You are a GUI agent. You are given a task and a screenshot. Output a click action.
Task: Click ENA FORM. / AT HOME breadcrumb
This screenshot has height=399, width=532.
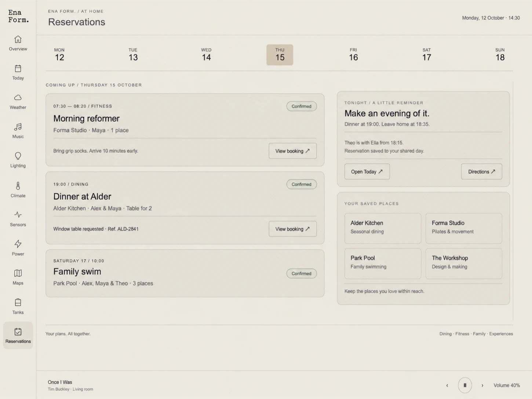(x=76, y=11)
